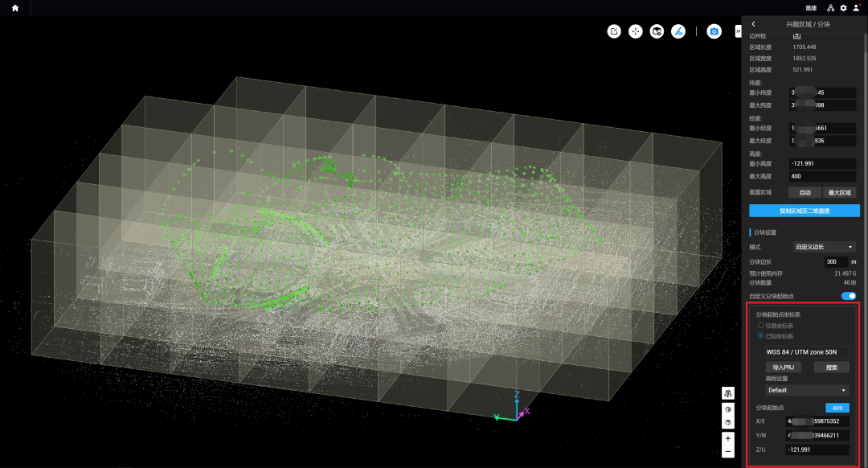Select the move/pan arrows tool
The width and height of the screenshot is (868, 468).
(636, 31)
